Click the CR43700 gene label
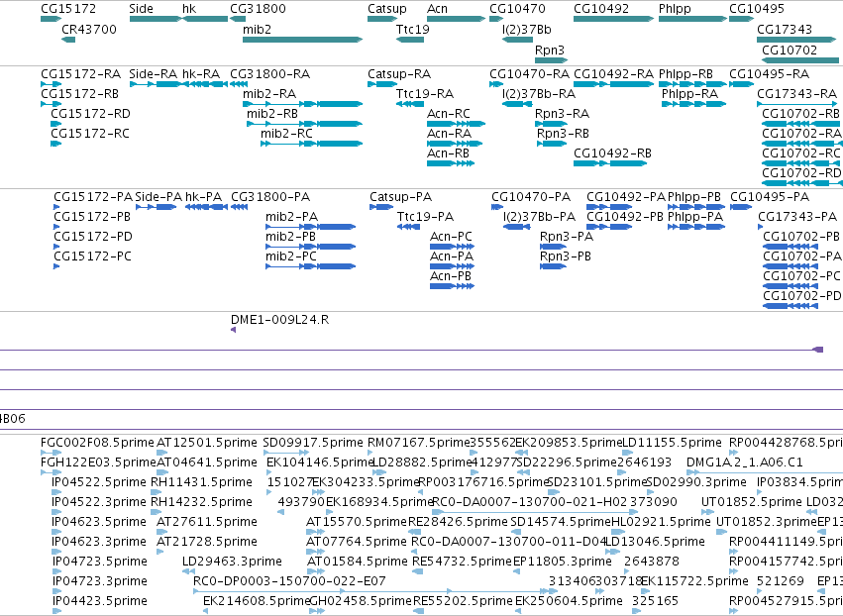This screenshot has width=843, height=616. click(89, 29)
